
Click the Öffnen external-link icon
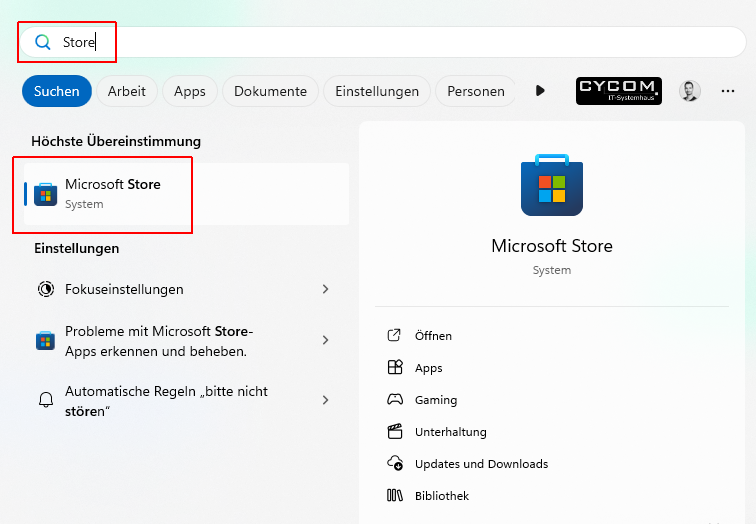coord(394,335)
